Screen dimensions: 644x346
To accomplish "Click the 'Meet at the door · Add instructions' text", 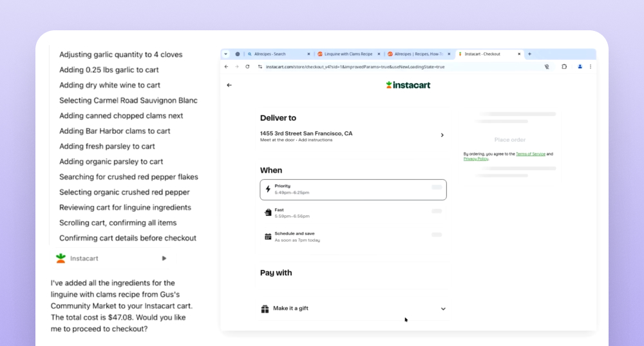I will pos(296,140).
